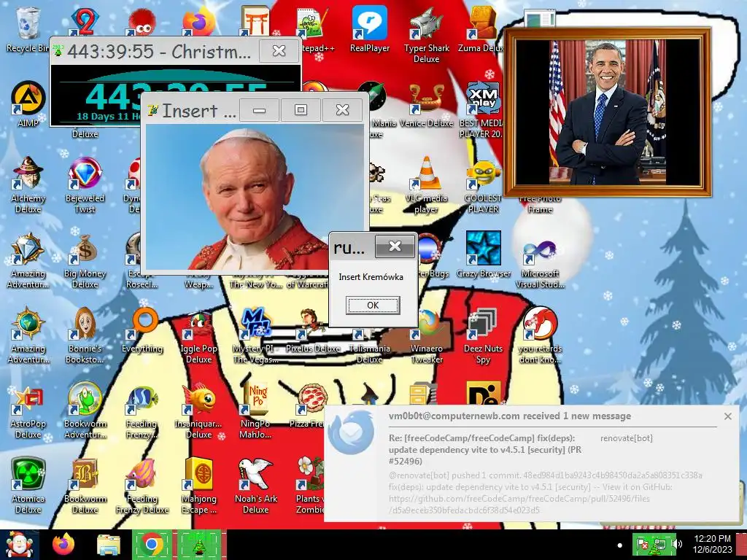Close the Christmas countdown window

(279, 50)
